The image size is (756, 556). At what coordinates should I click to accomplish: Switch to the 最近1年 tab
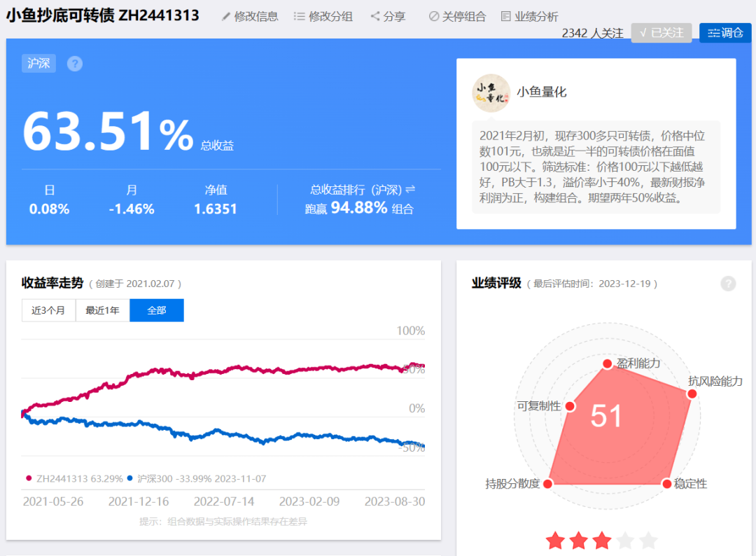103,310
